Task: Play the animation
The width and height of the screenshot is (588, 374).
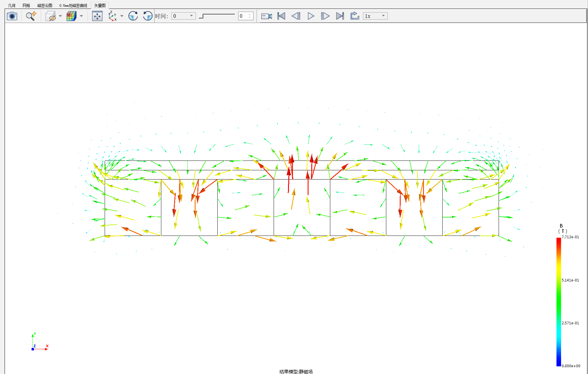Action: (x=311, y=16)
